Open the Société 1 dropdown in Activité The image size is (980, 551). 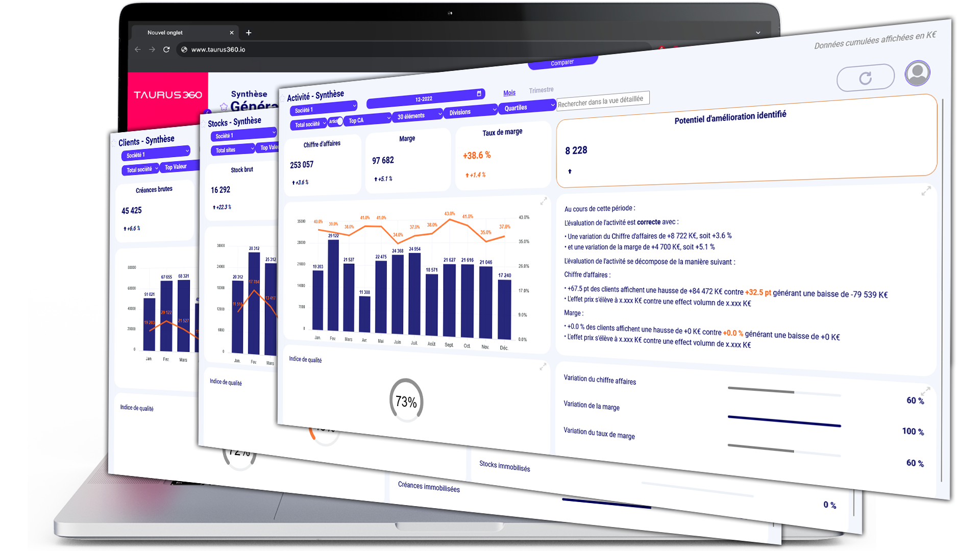(x=324, y=108)
